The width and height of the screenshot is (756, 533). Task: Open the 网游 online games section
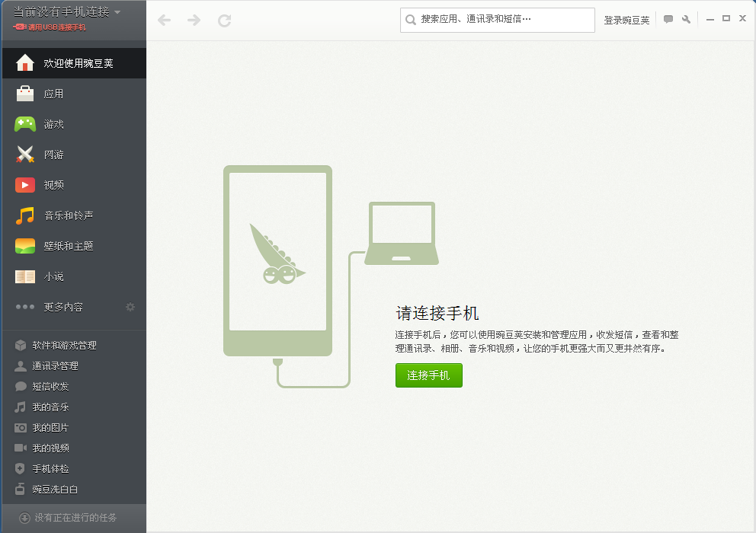[74, 155]
